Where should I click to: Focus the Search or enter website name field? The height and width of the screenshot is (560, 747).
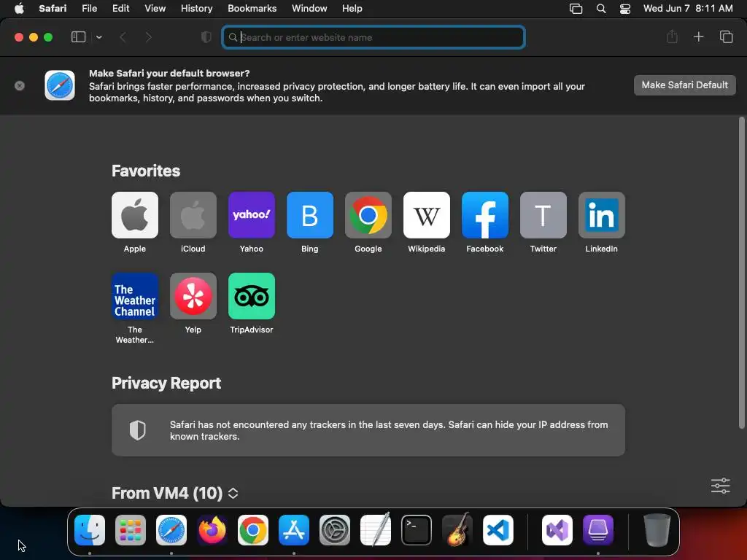[373, 37]
